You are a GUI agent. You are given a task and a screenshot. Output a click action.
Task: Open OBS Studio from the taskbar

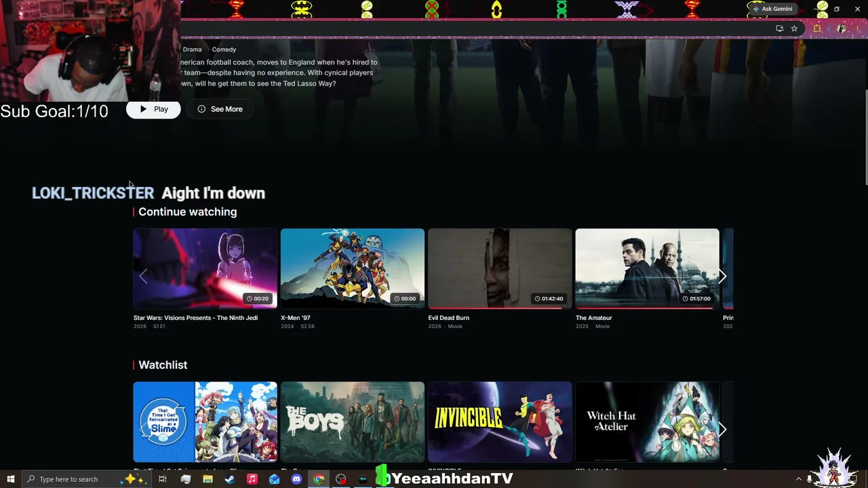tap(341, 479)
